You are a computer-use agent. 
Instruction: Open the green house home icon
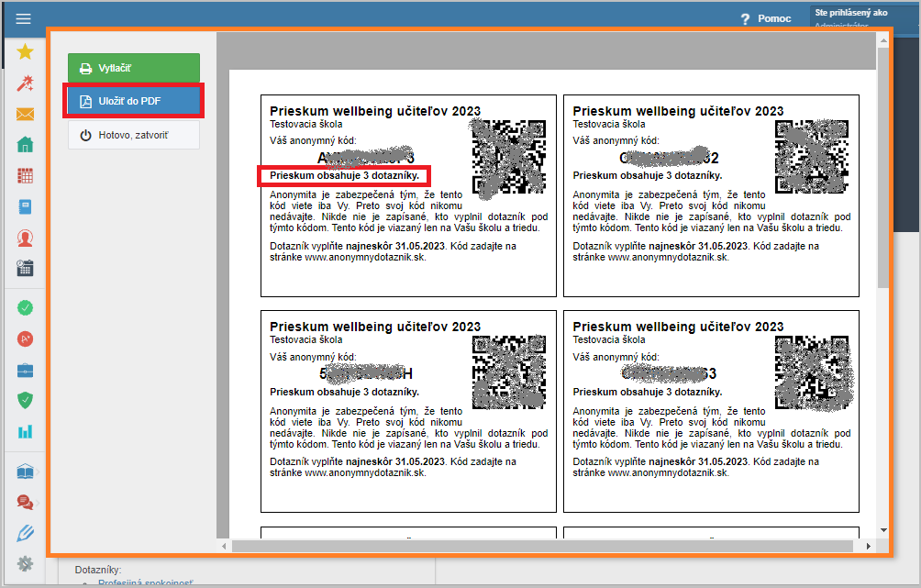(x=25, y=145)
